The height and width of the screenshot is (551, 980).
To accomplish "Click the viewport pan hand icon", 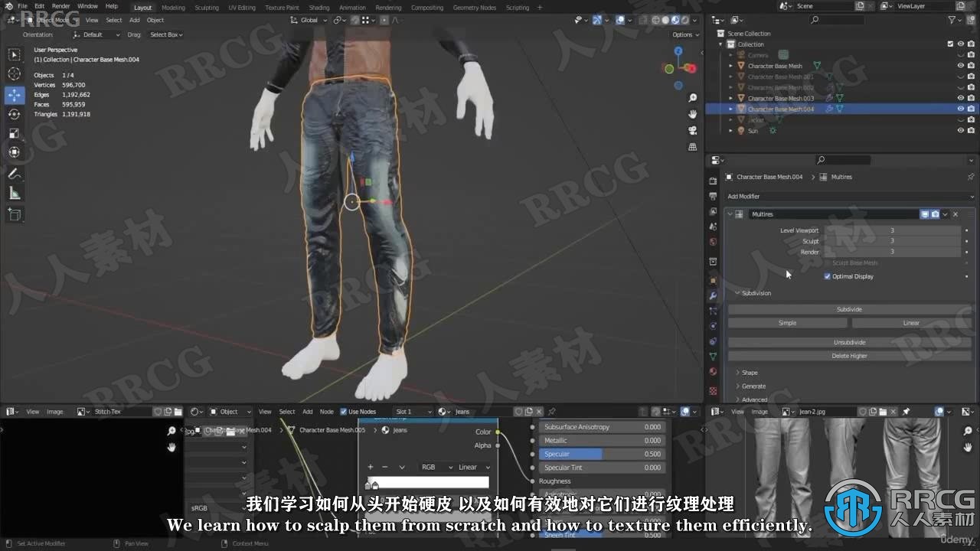I will pos(693,114).
